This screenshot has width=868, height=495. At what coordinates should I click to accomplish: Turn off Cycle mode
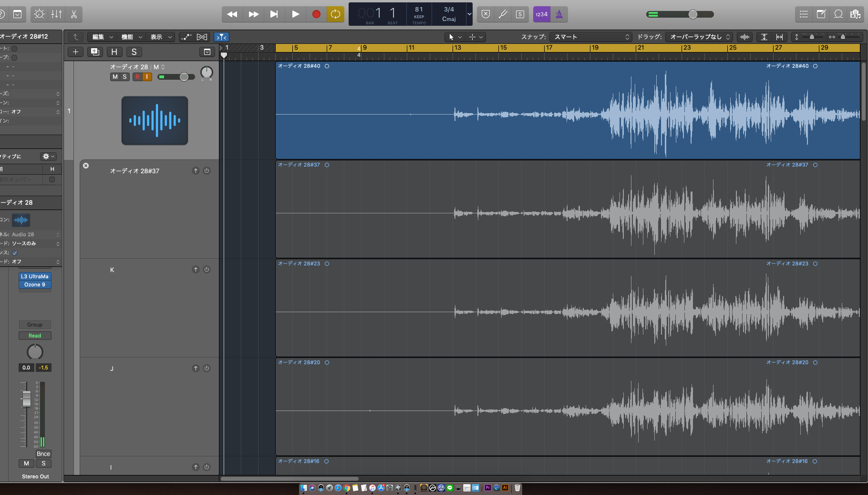(335, 14)
